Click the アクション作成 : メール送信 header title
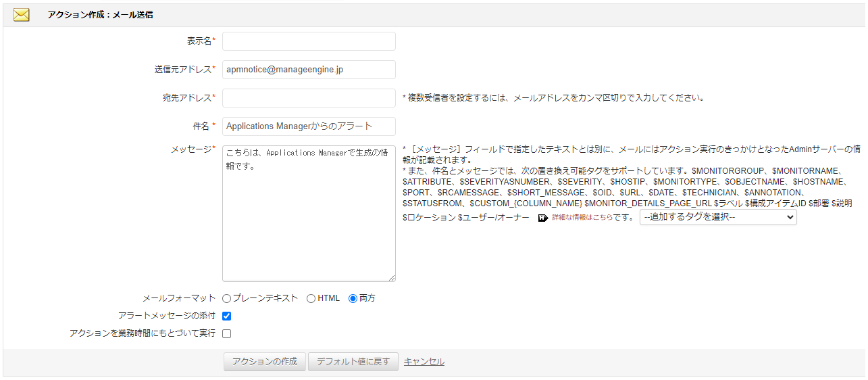 point(100,15)
